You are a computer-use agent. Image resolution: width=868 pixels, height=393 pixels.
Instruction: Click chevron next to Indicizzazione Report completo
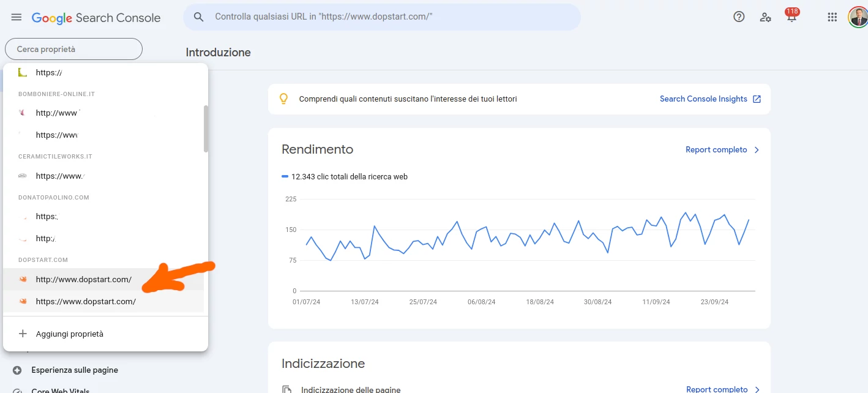[x=757, y=389]
